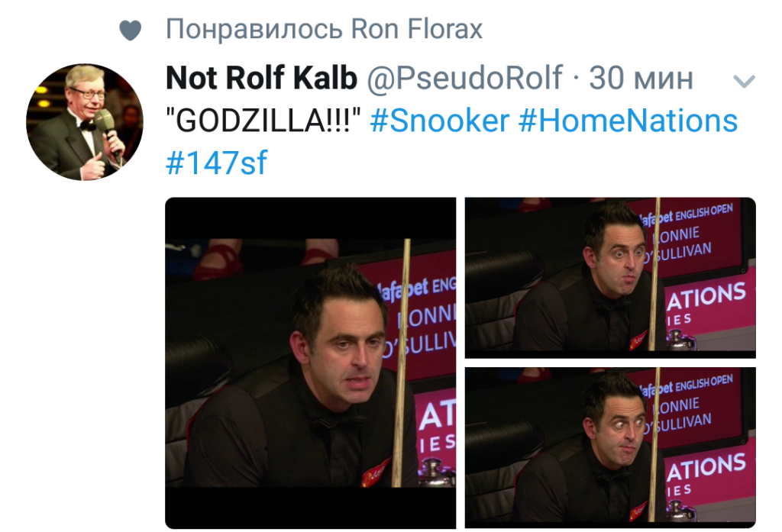The width and height of the screenshot is (782, 532).
Task: Click the "GODZILLA!!!" tweet text
Action: (x=263, y=121)
